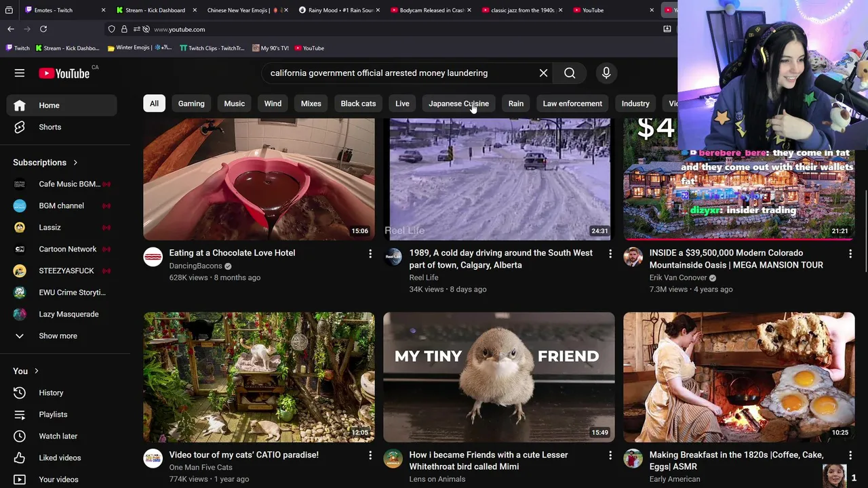This screenshot has width=868, height=488.
Task: Clear the search query with the X
Action: 543,73
